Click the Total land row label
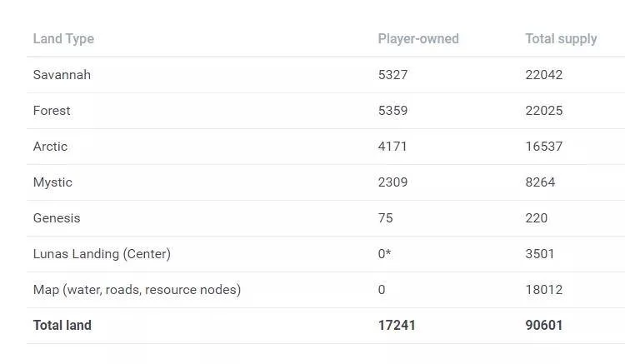This screenshot has height=364, width=625. 62,326
